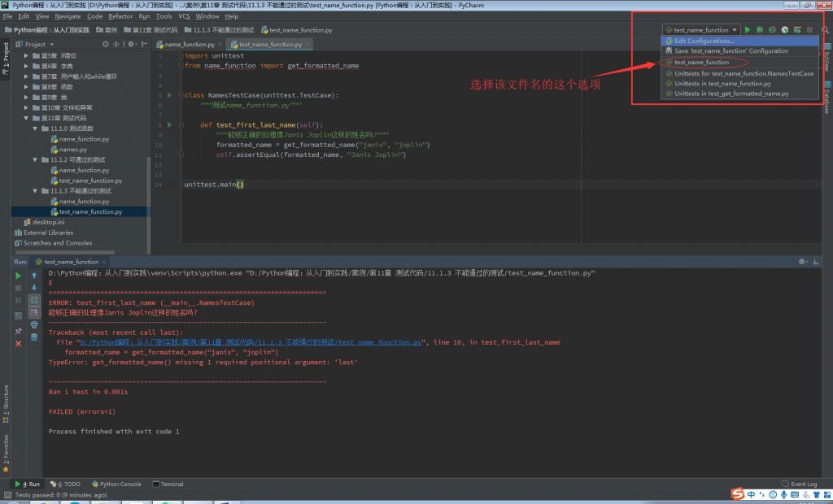Click the Print output icon in Run panel

tap(34, 324)
